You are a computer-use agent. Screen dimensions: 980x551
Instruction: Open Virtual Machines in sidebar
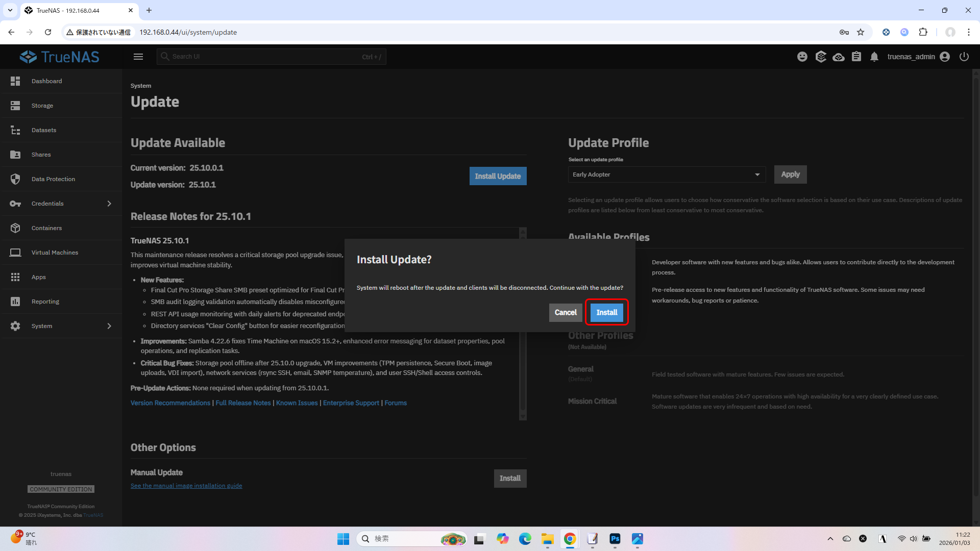pos(55,253)
